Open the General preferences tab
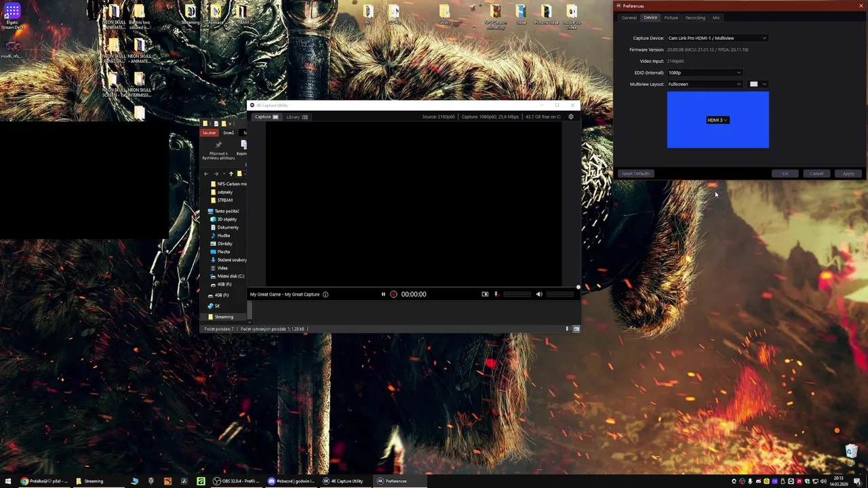This screenshot has width=868, height=488. 629,18
